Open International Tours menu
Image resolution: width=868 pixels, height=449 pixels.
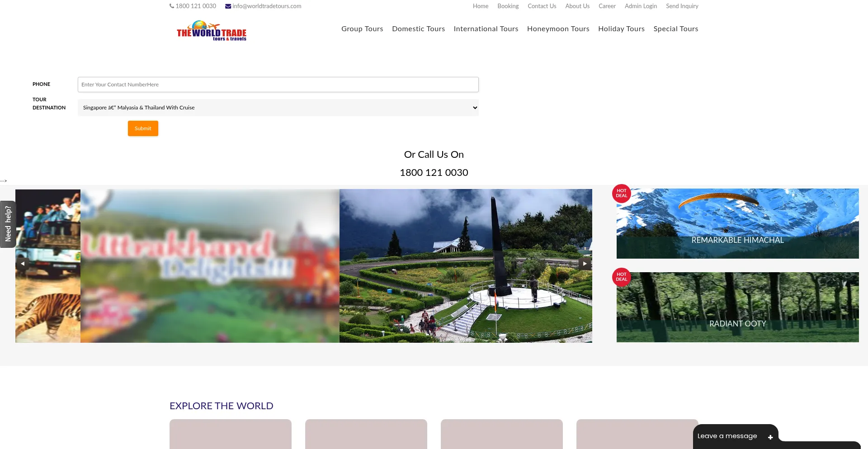point(486,29)
